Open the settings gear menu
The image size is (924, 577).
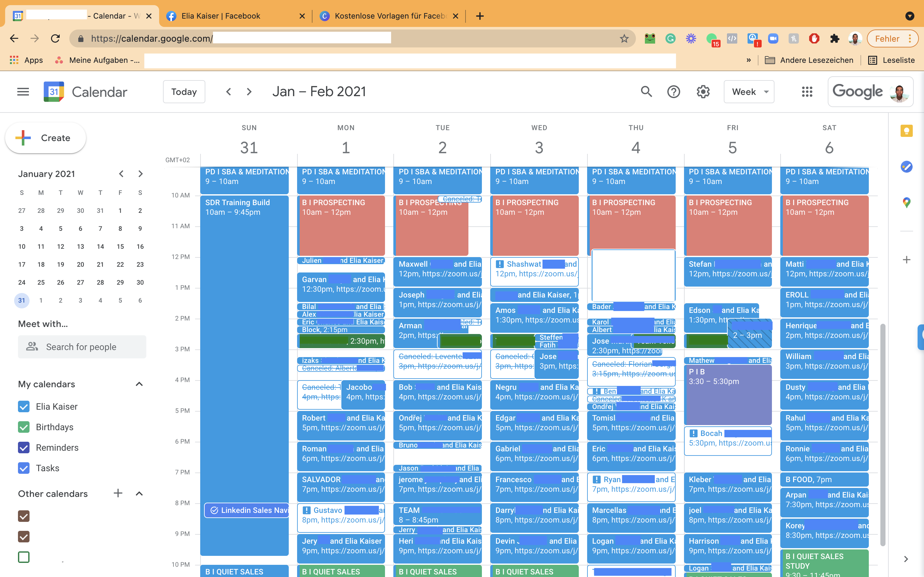point(703,92)
